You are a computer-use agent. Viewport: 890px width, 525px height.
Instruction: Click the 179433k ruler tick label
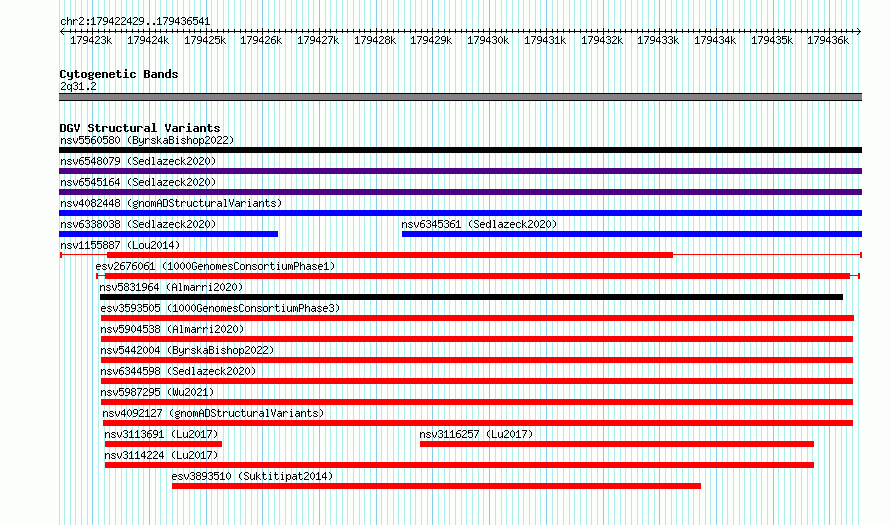tap(658, 40)
